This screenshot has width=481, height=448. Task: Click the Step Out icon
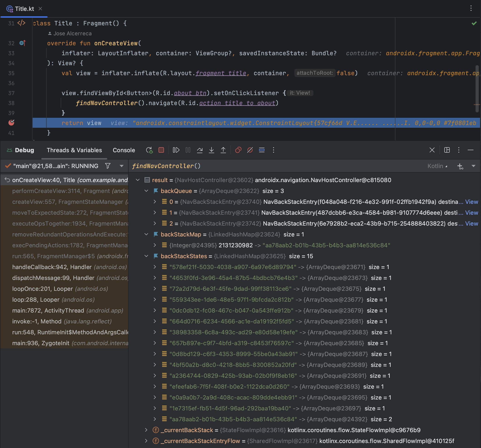point(223,150)
